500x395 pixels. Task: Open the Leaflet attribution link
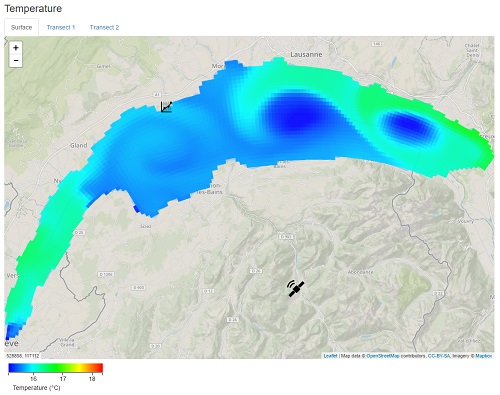[x=330, y=356]
